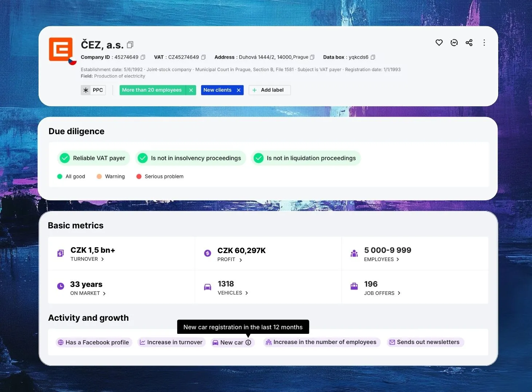Click the profit dollar coin icon
The width and height of the screenshot is (532, 392).
click(x=207, y=253)
